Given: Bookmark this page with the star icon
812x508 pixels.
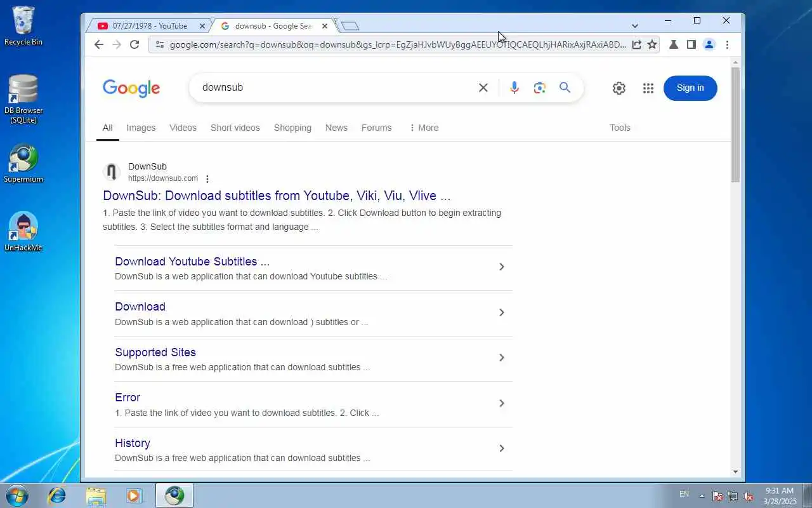Looking at the screenshot, I should click(x=652, y=44).
